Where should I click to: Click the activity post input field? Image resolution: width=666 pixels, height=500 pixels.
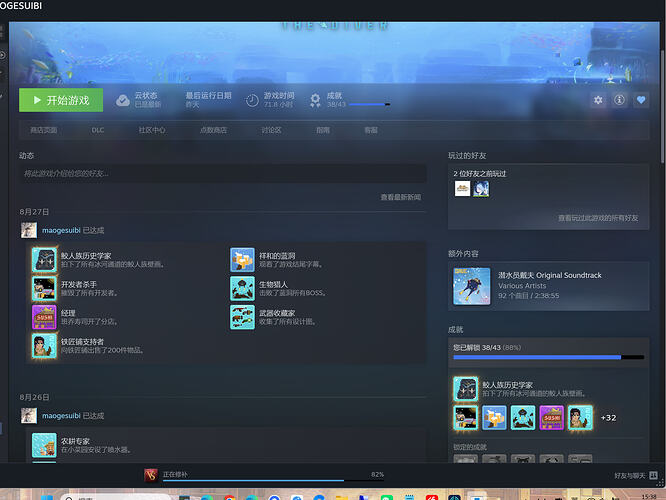point(223,174)
